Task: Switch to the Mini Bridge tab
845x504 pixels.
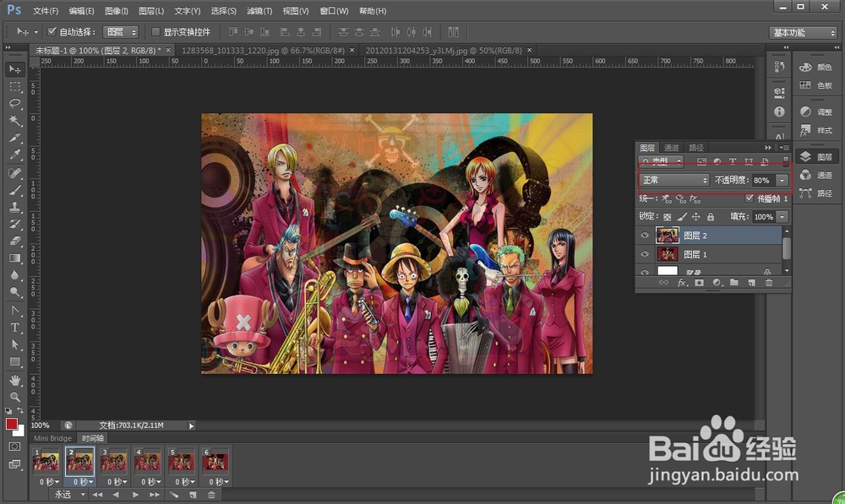Action: 52,438
